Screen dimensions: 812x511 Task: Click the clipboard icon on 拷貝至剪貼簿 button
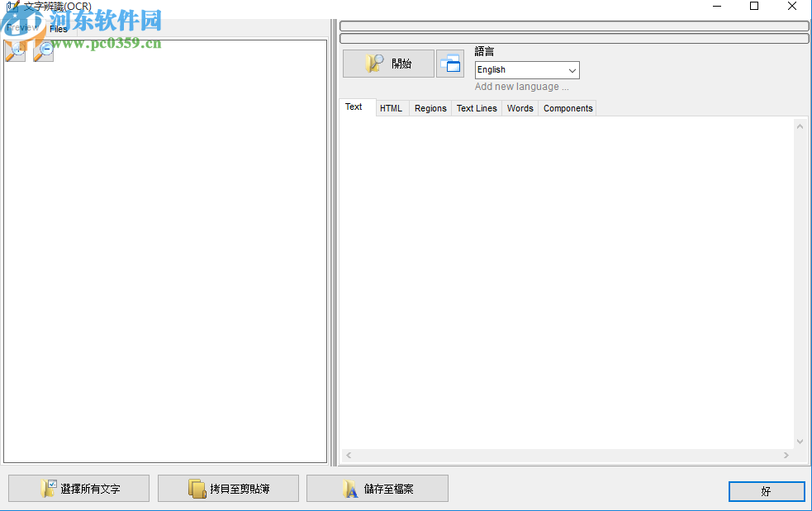197,488
